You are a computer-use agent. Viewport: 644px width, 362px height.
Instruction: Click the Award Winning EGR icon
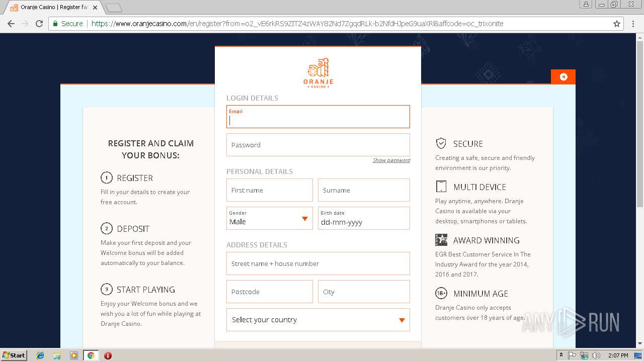[441, 240]
